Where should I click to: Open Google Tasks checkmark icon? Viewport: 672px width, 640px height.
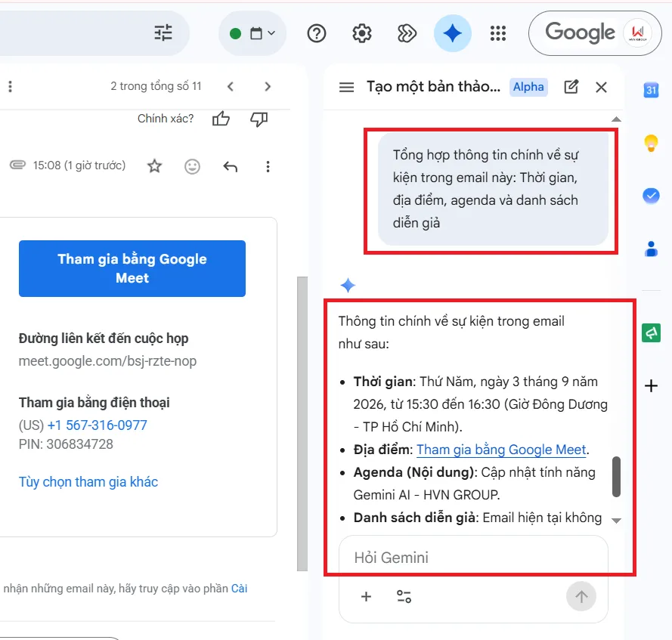click(x=651, y=196)
